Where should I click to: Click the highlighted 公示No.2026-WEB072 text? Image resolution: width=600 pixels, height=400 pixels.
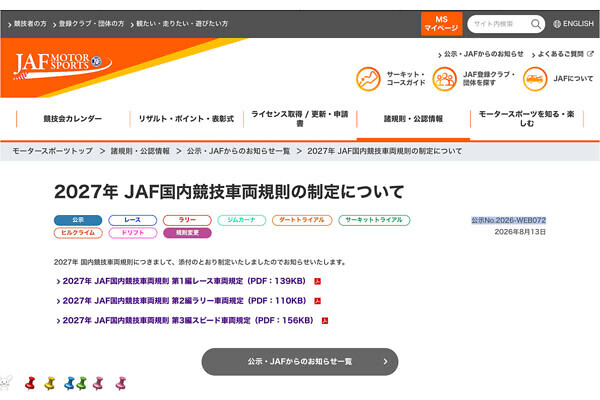pos(509,220)
